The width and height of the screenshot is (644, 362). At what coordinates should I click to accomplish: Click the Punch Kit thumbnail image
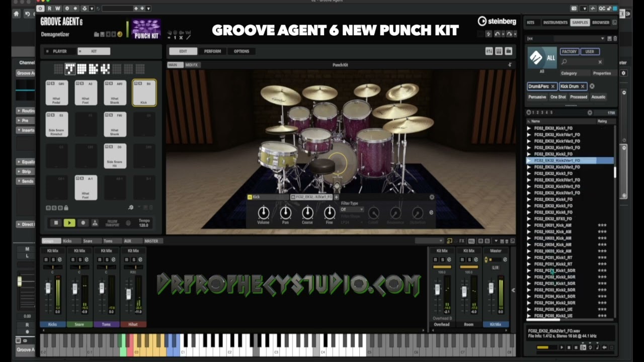pyautogui.click(x=146, y=29)
